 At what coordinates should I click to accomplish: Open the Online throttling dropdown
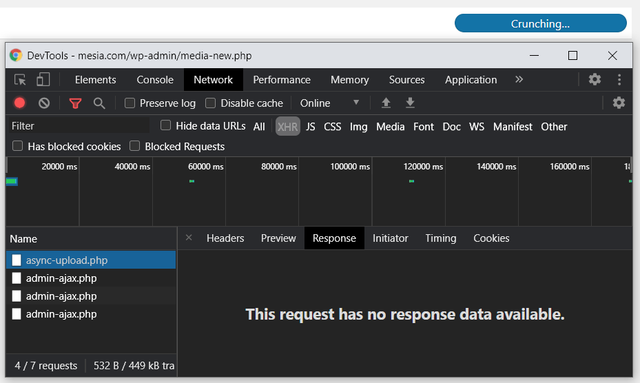329,103
